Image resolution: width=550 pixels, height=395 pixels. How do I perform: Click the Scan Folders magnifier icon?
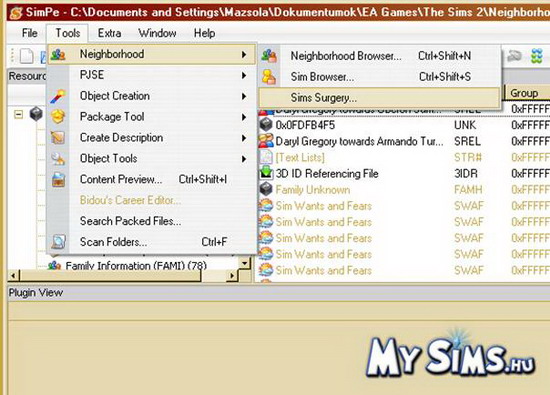tap(58, 242)
